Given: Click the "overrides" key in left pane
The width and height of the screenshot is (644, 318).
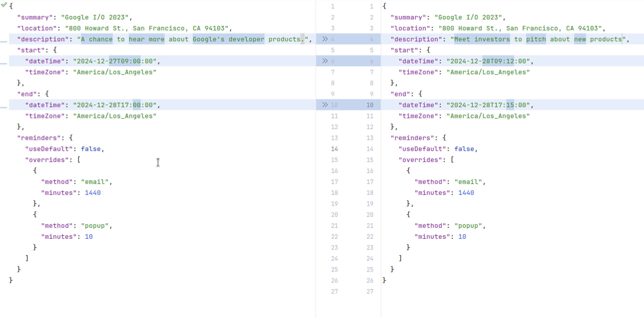Looking at the screenshot, I should tap(47, 160).
